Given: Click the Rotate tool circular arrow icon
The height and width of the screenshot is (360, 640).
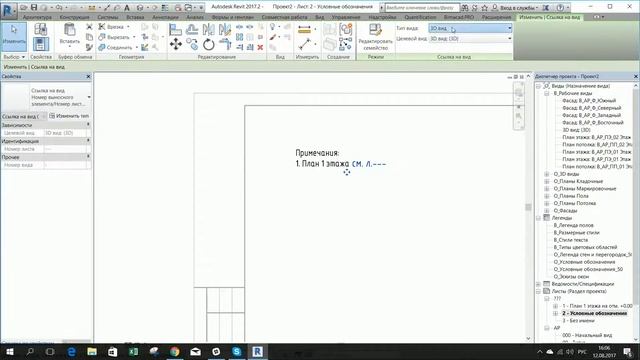Looking at the screenshot, I should 209,44.
